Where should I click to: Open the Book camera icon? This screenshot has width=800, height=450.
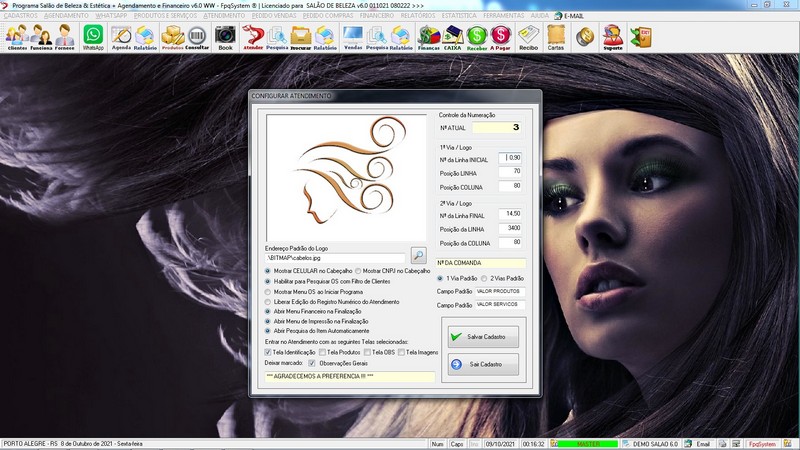coord(225,37)
